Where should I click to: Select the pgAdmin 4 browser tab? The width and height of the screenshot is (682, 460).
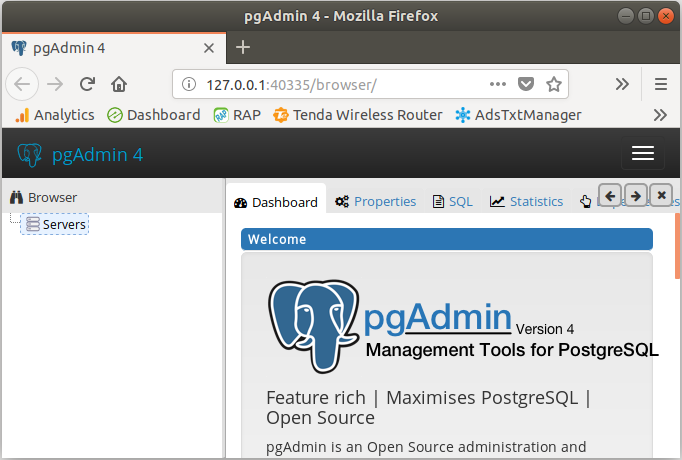tap(114, 48)
